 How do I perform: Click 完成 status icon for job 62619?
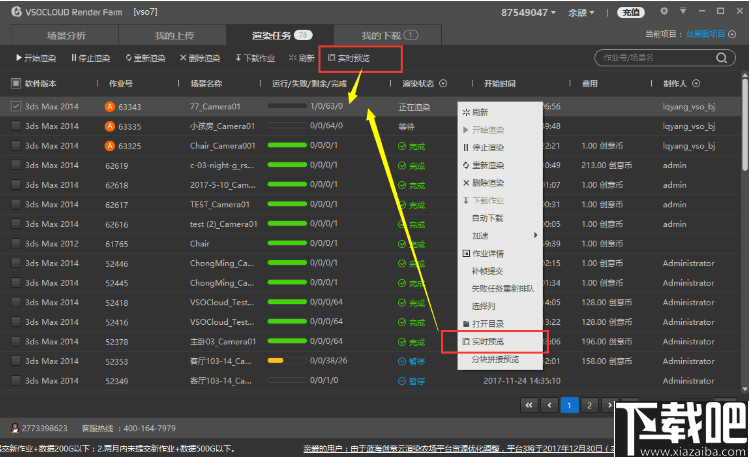tap(402, 166)
